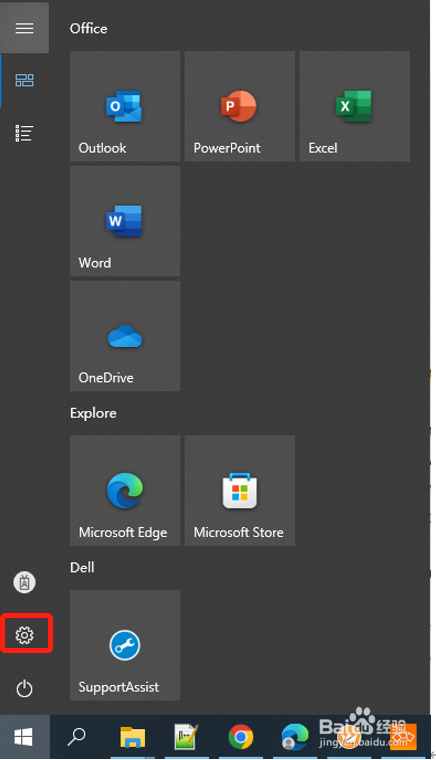Click the Dell group heading
Image resolution: width=436 pixels, height=760 pixels.
pyautogui.click(x=82, y=568)
